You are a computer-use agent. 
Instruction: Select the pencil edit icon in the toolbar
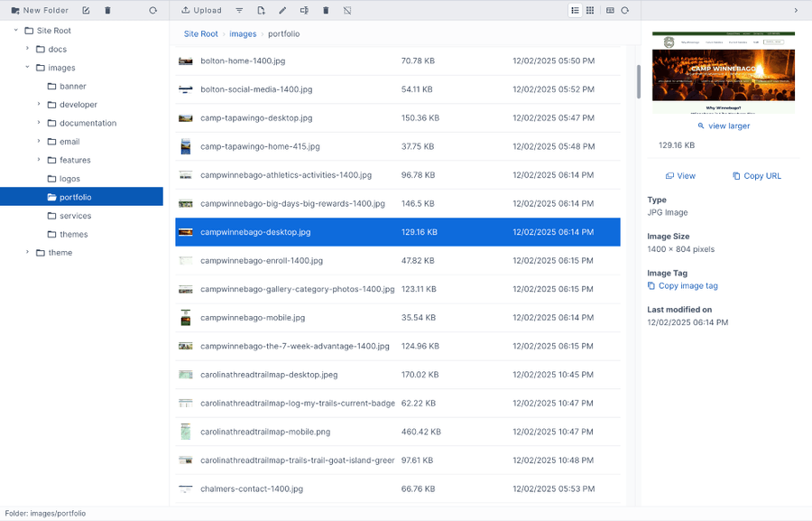(281, 10)
